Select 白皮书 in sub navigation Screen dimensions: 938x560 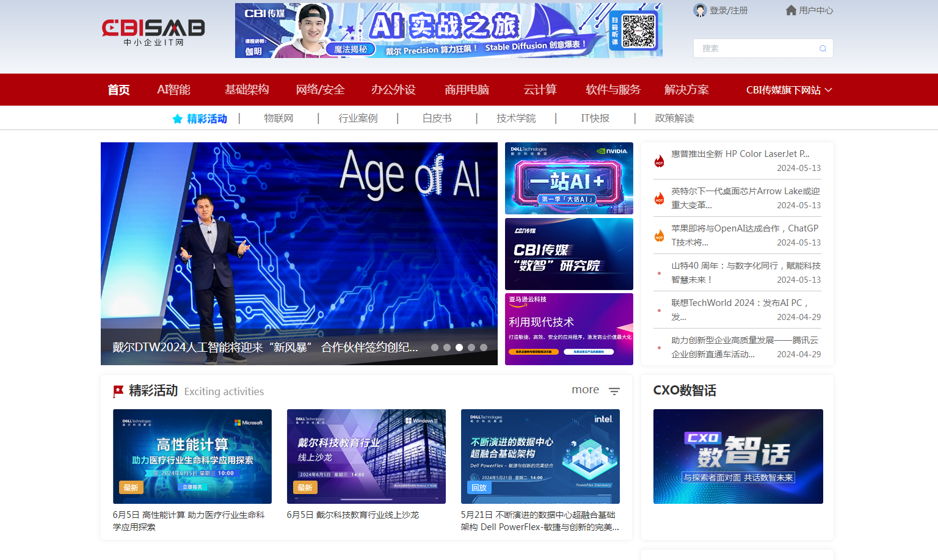point(437,118)
